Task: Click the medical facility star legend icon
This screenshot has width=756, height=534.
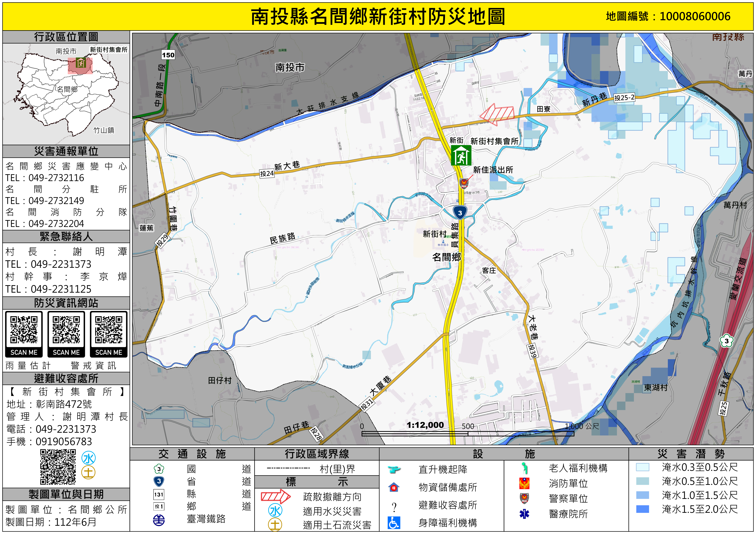Action: pos(524,514)
